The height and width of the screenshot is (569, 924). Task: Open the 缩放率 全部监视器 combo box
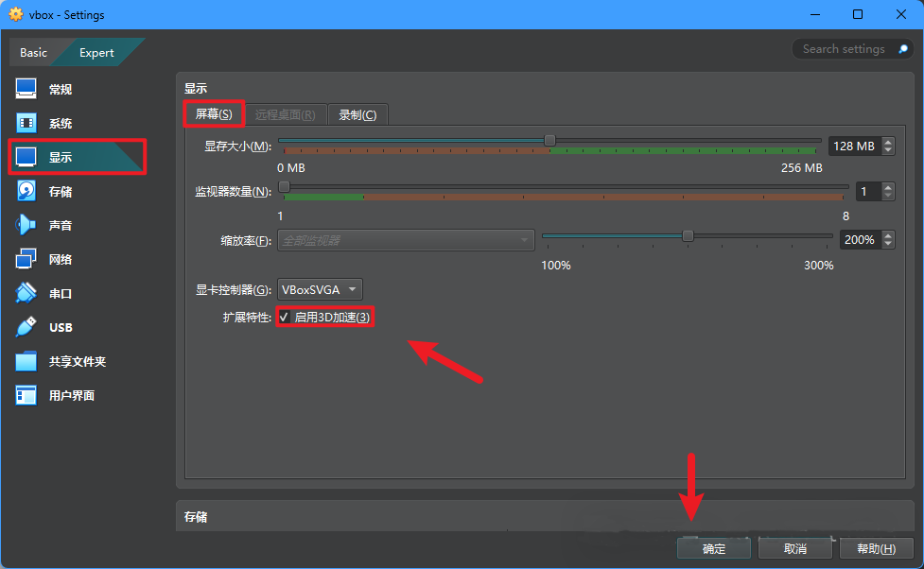click(x=406, y=240)
